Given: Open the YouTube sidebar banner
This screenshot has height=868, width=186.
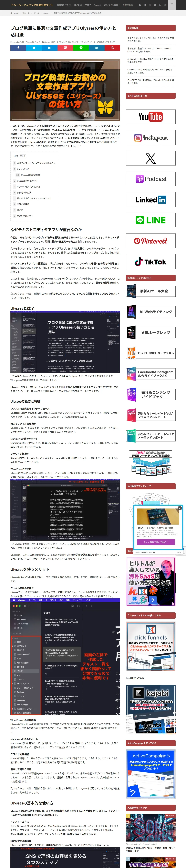Looking at the screenshot, I should (151, 117).
